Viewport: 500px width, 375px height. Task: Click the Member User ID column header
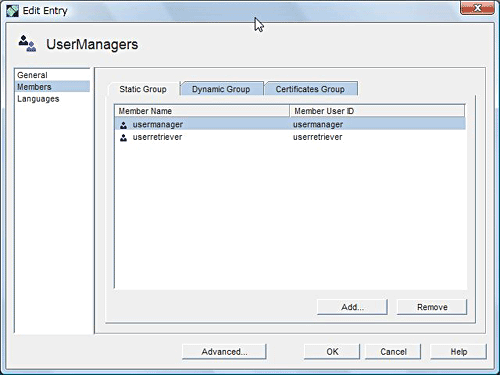click(377, 111)
